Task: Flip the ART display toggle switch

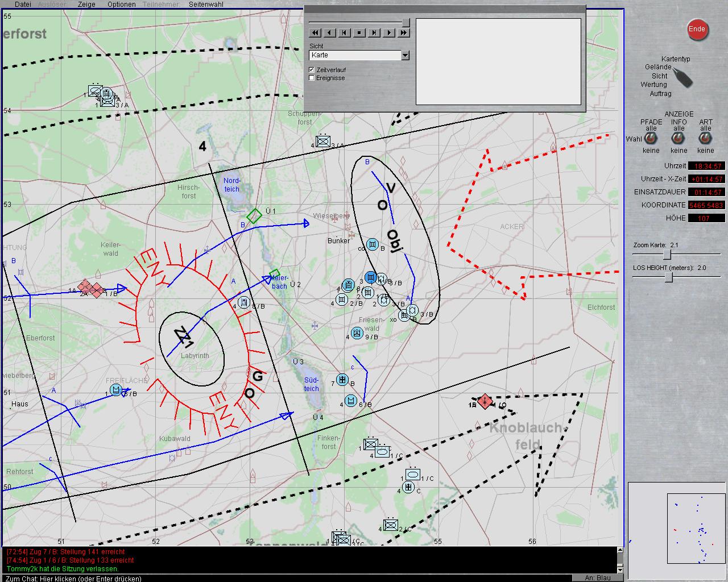Action: coord(705,139)
